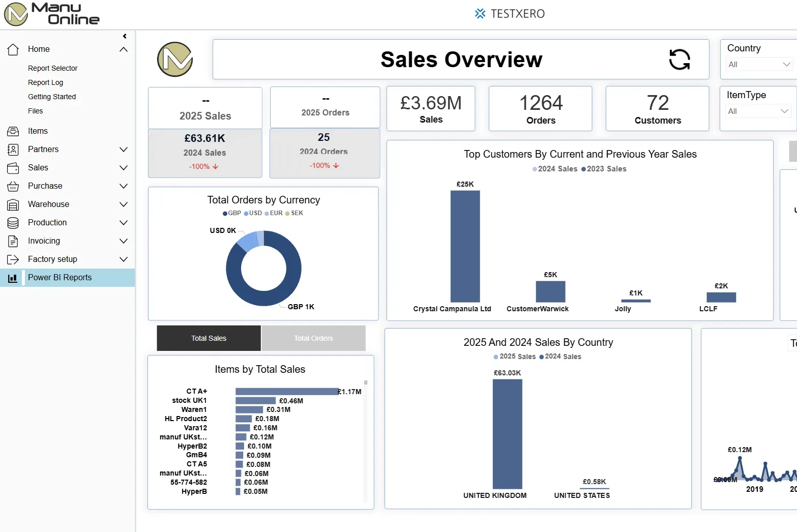797x532 pixels.
Task: Keep the Total Sales tab selected
Action: point(209,338)
